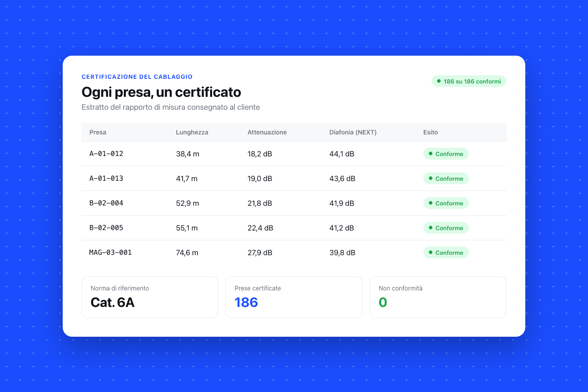
Task: Click the Conforme badge for MAG-03-001
Action: click(446, 252)
